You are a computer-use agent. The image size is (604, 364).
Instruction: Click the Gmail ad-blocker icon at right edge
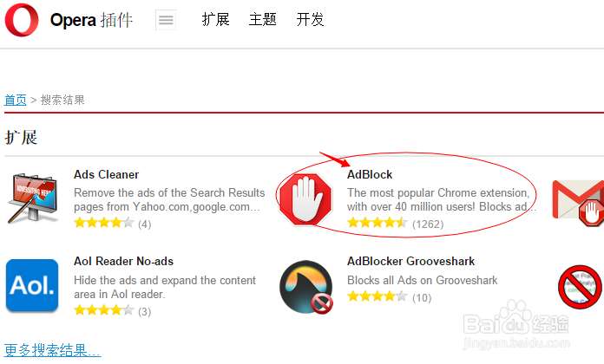click(x=579, y=199)
